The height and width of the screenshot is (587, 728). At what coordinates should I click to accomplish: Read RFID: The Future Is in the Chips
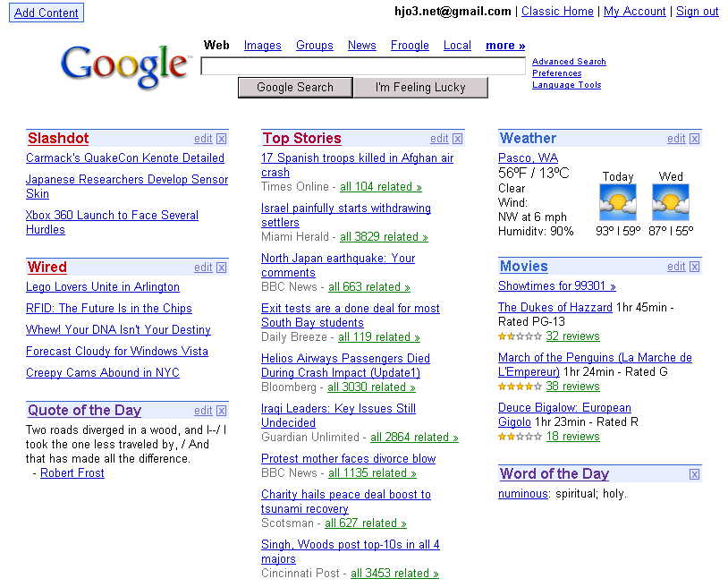point(108,309)
